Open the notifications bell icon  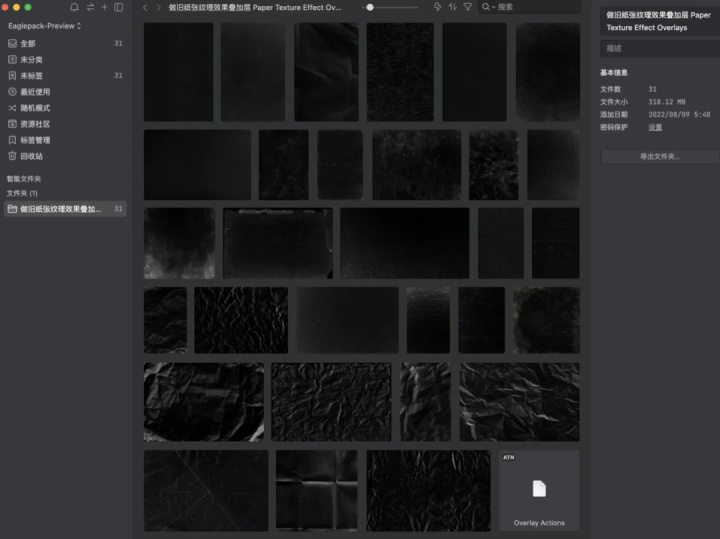point(74,7)
